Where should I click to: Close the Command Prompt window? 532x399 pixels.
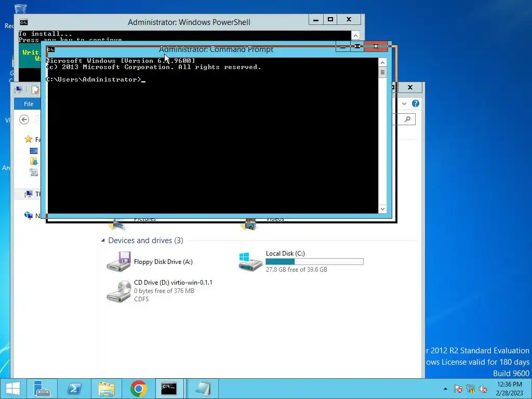coord(376,46)
